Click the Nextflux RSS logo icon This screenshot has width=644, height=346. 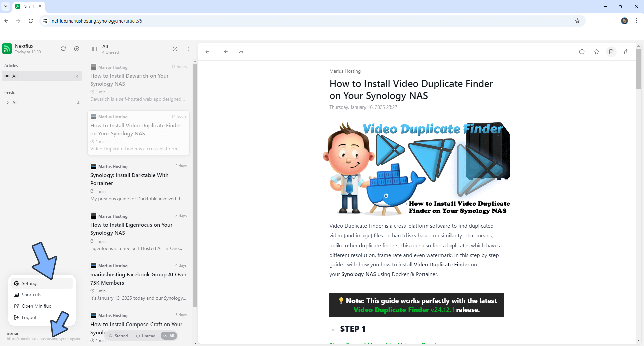[x=7, y=49]
